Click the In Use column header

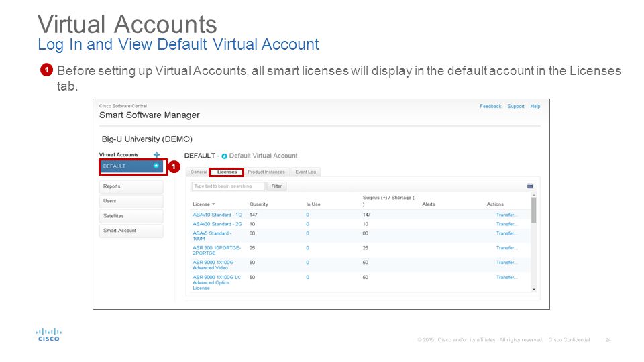tap(313, 204)
